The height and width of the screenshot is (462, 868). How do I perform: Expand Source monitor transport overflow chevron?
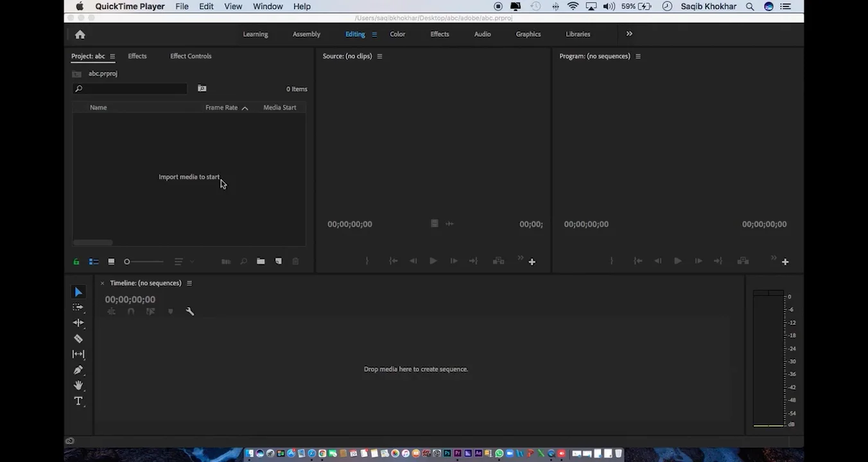(521, 259)
